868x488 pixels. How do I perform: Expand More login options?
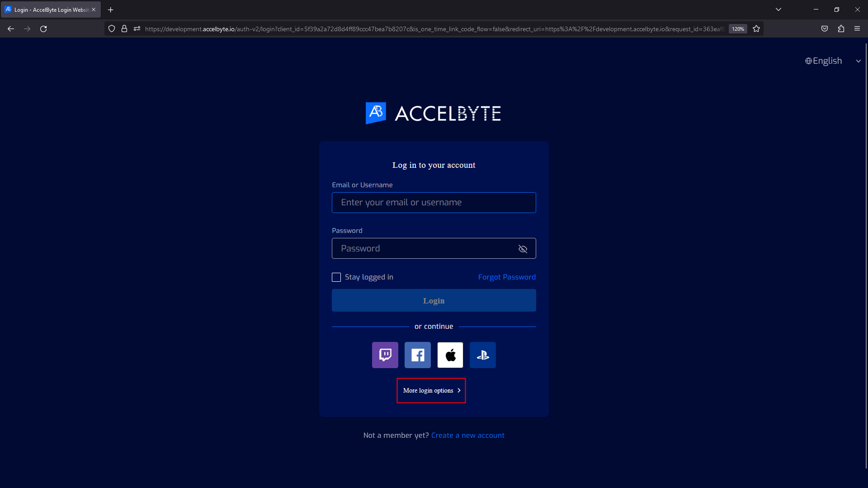click(431, 390)
